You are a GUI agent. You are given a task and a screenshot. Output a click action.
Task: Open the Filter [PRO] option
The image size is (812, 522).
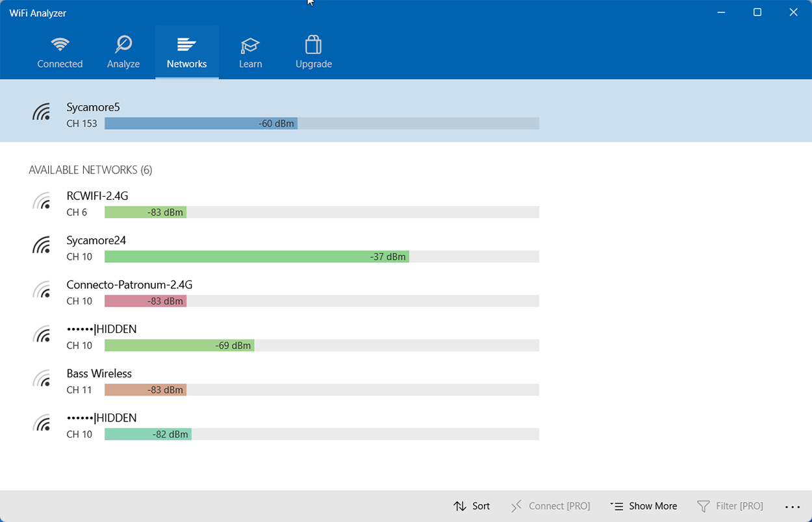point(730,506)
